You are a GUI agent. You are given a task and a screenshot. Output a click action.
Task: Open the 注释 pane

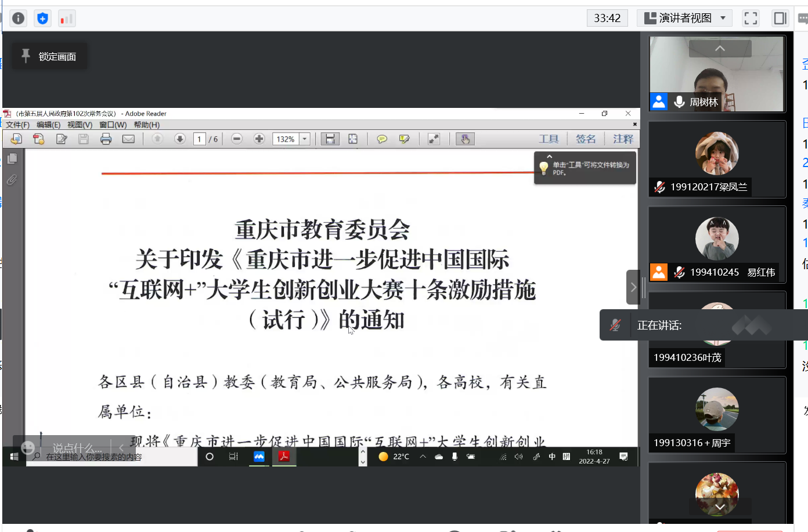623,139
